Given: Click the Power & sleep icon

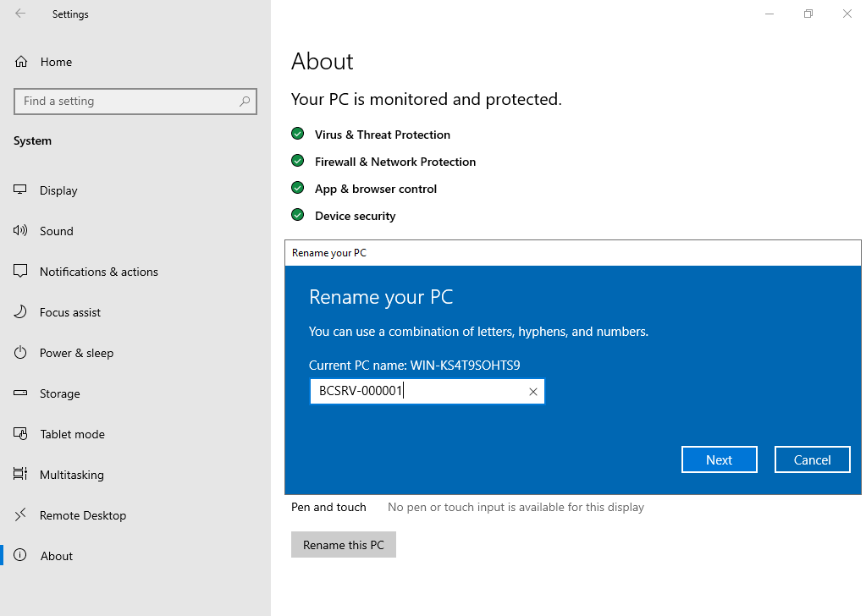Looking at the screenshot, I should (x=19, y=352).
